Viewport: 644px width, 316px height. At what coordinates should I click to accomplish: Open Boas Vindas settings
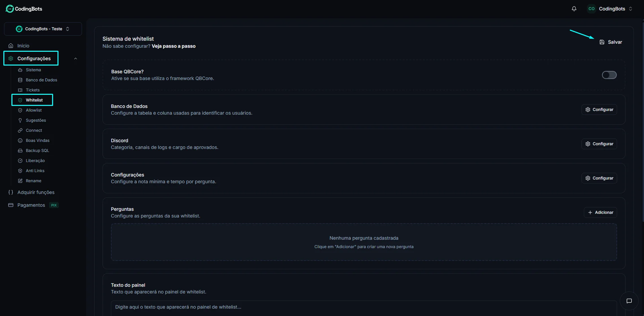tap(38, 141)
